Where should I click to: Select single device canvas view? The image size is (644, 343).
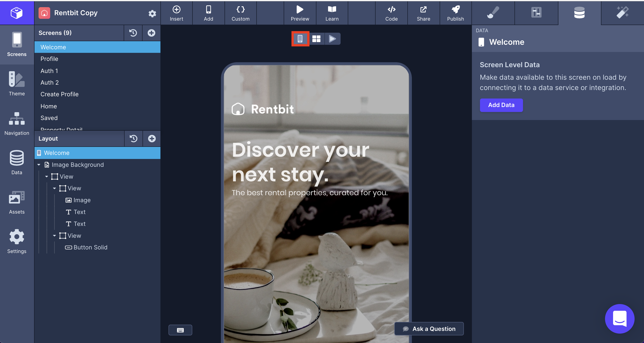[x=300, y=39]
